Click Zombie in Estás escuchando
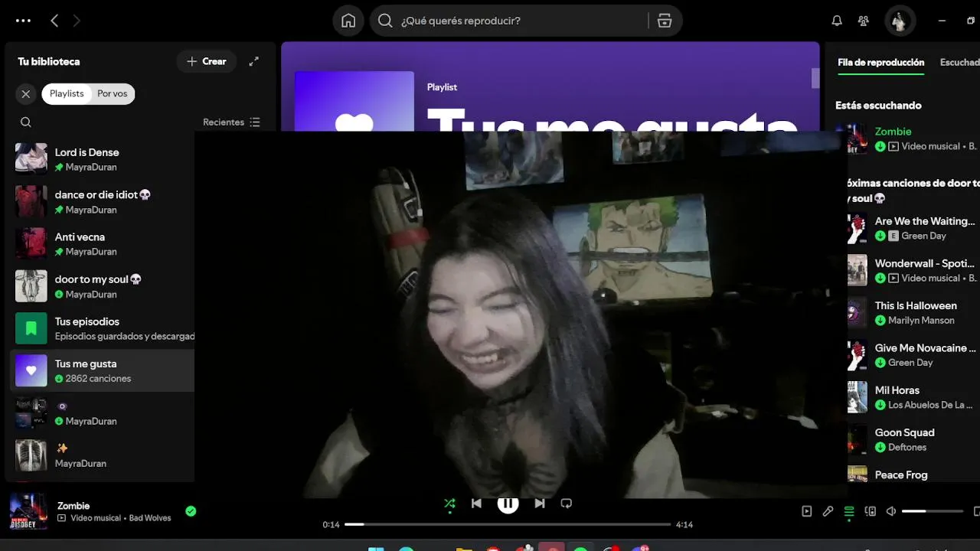The height and width of the screenshot is (551, 980). coord(893,131)
